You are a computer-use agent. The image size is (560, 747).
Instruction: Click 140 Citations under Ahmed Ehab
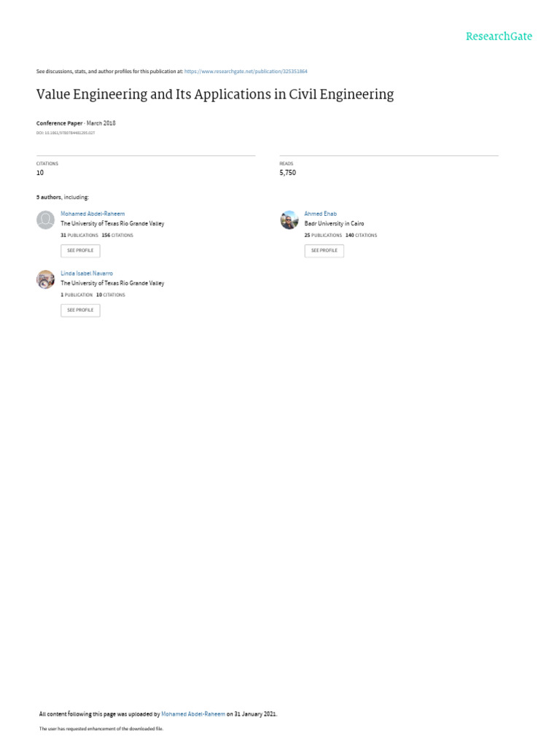tap(361, 236)
